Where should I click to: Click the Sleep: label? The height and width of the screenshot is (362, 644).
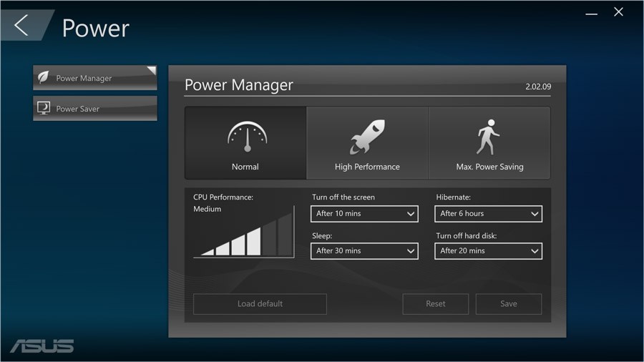pyautogui.click(x=322, y=236)
